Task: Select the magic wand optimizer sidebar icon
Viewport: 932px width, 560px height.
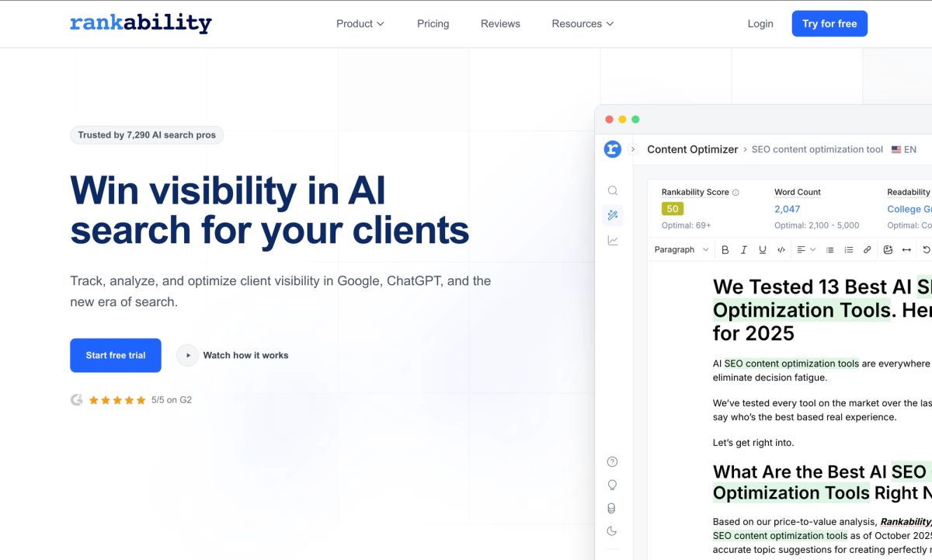Action: (613, 215)
